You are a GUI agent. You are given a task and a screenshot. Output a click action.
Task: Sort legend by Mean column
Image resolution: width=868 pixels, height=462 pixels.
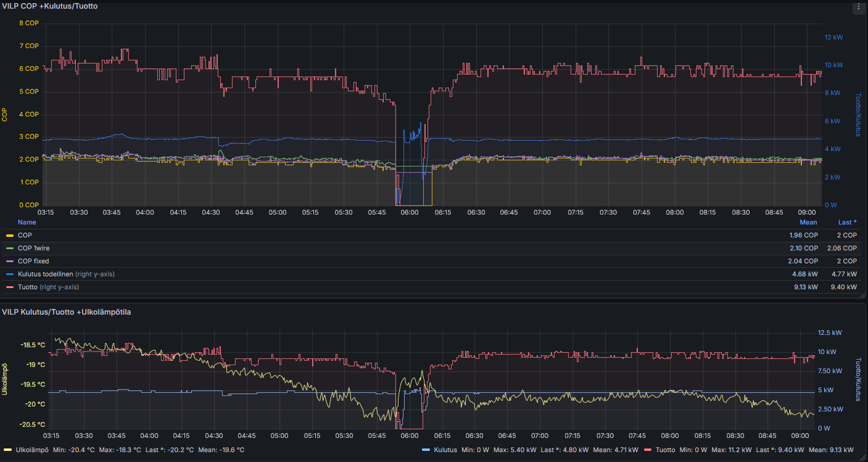(808, 222)
